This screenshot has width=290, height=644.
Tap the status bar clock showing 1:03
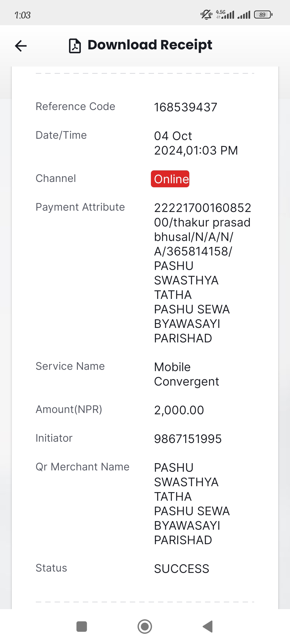tap(23, 15)
